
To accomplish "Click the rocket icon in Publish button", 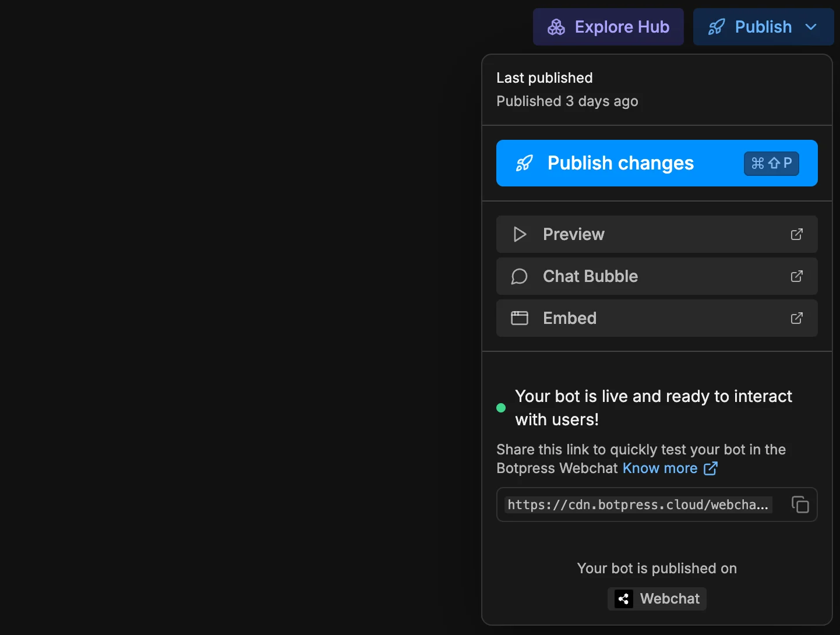I will [x=717, y=27].
